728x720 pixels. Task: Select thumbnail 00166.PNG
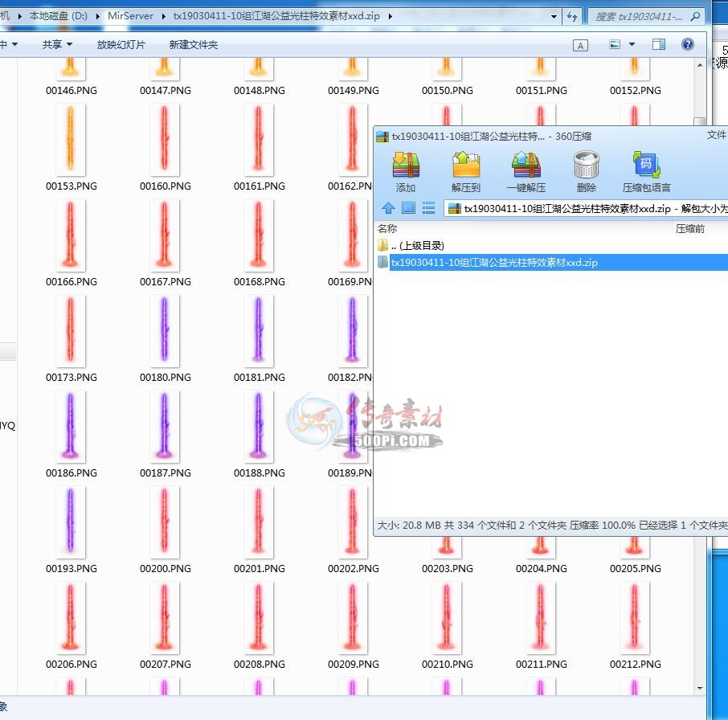71,235
